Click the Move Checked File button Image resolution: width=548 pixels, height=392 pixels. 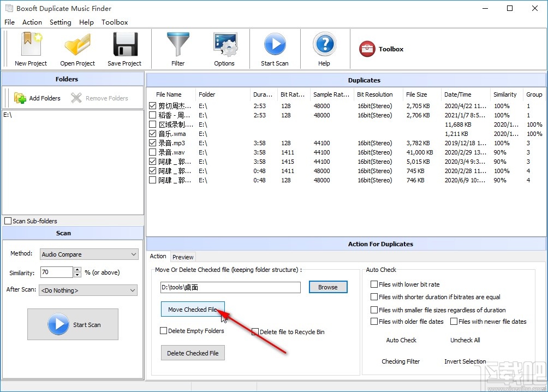(x=193, y=310)
